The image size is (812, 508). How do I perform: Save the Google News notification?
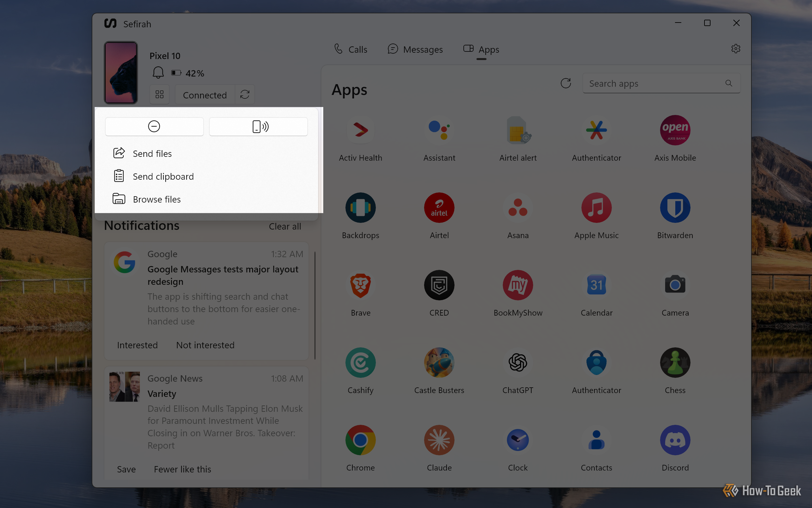click(126, 469)
